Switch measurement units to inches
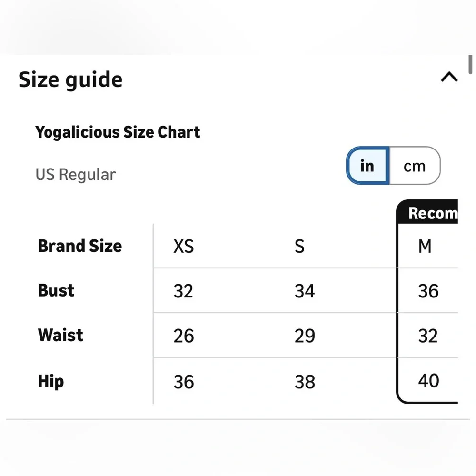The image size is (476, 476). (x=367, y=166)
